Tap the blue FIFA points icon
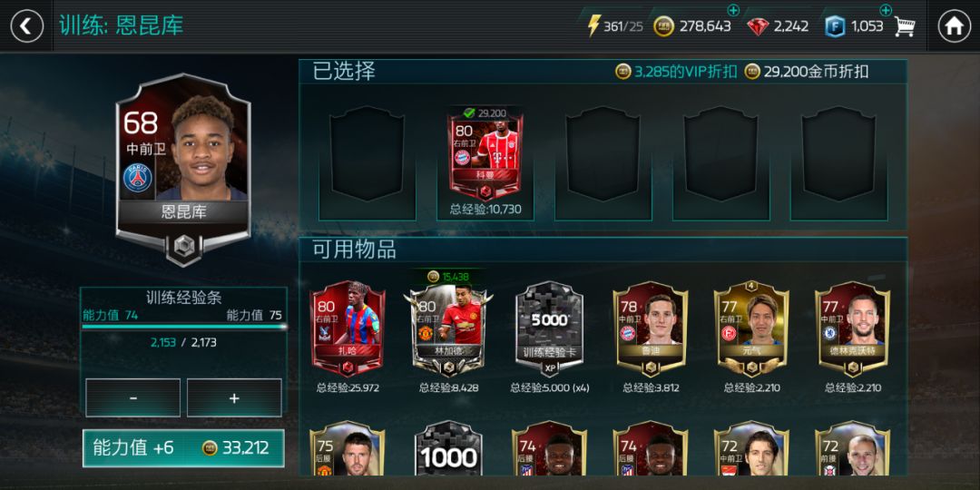 [x=834, y=26]
